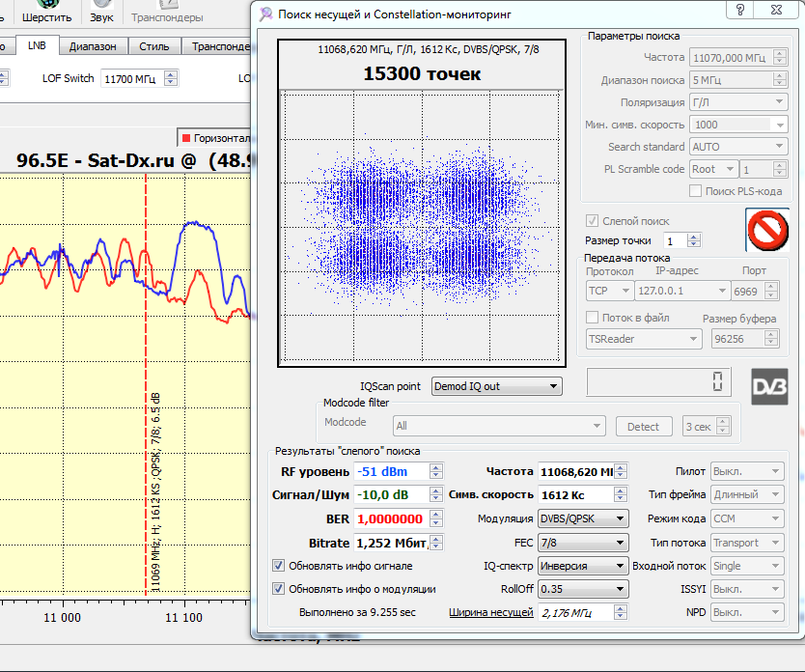805x672 pixels.
Task: Adjust the BER stepper
Action: click(436, 518)
